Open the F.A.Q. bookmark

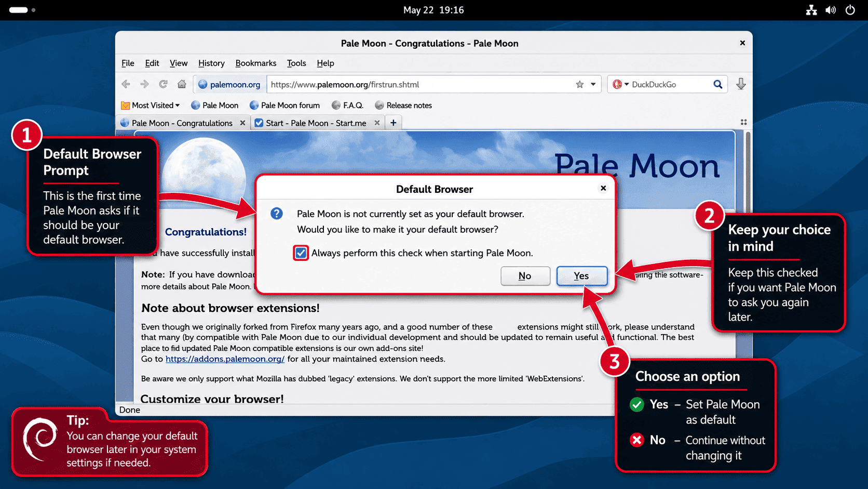[347, 105]
